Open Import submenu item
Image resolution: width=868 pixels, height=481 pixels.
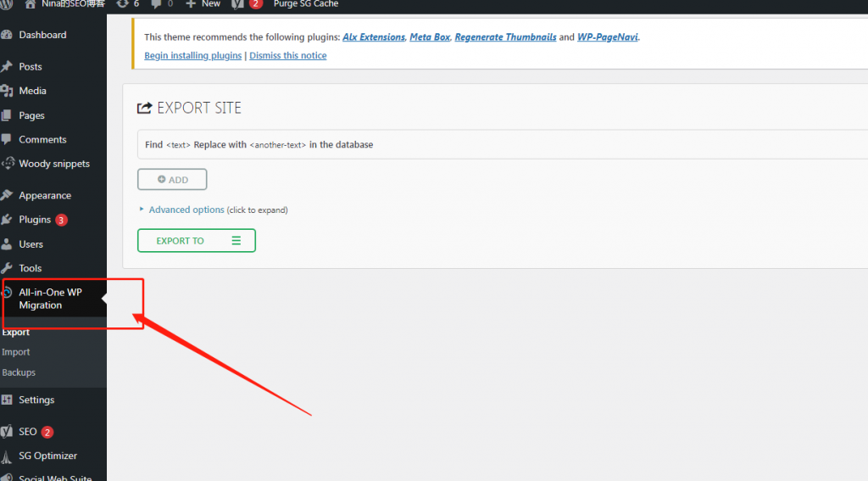tap(15, 352)
